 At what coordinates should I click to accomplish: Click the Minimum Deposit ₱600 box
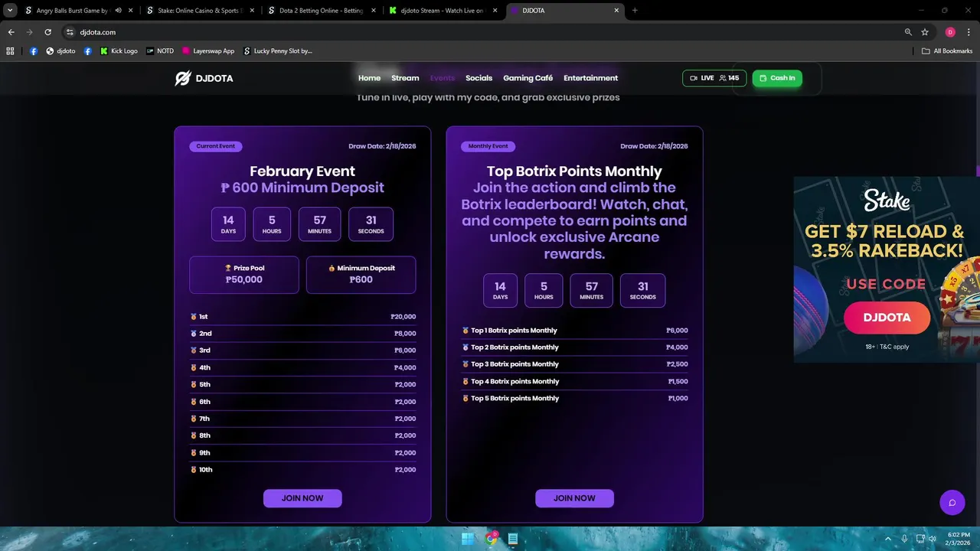click(x=361, y=275)
